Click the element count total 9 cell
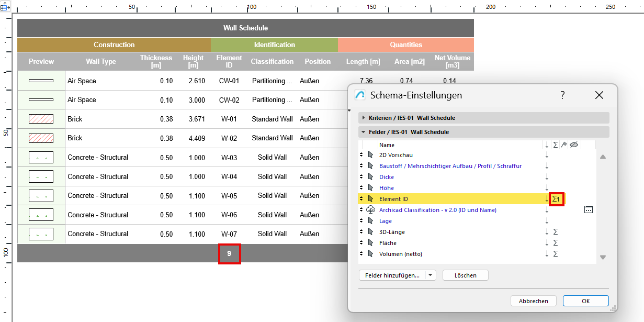The image size is (644, 322). [229, 253]
